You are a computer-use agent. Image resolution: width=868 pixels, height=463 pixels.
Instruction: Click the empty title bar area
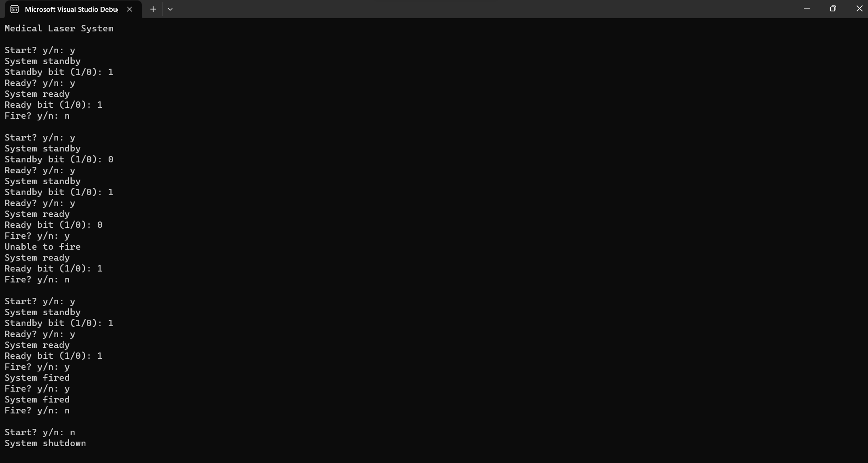click(482, 9)
